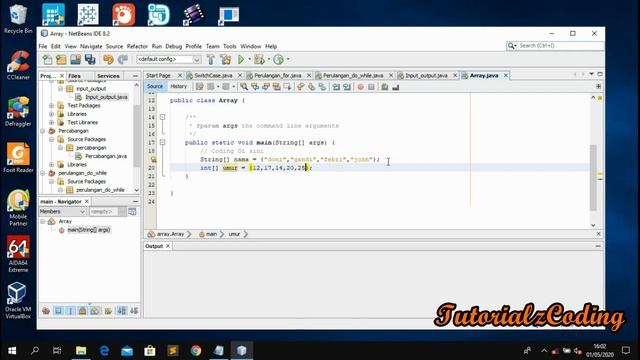This screenshot has width=640, height=360.
Task: Expand the Test Packages tree node
Action: (x=52, y=106)
